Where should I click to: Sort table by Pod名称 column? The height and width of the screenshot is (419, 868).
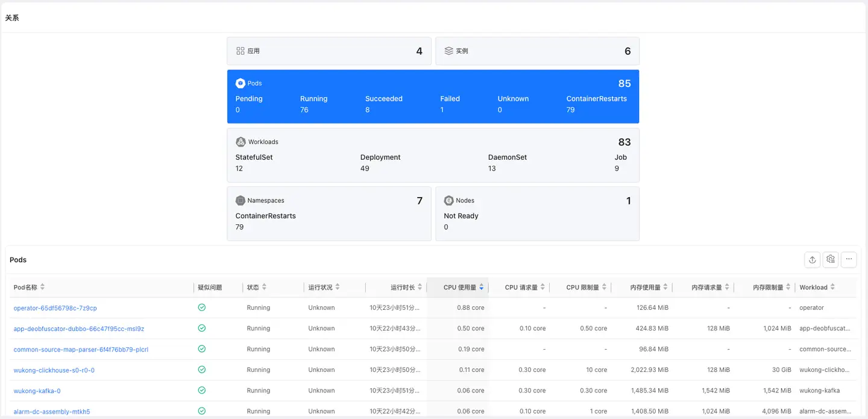(42, 288)
